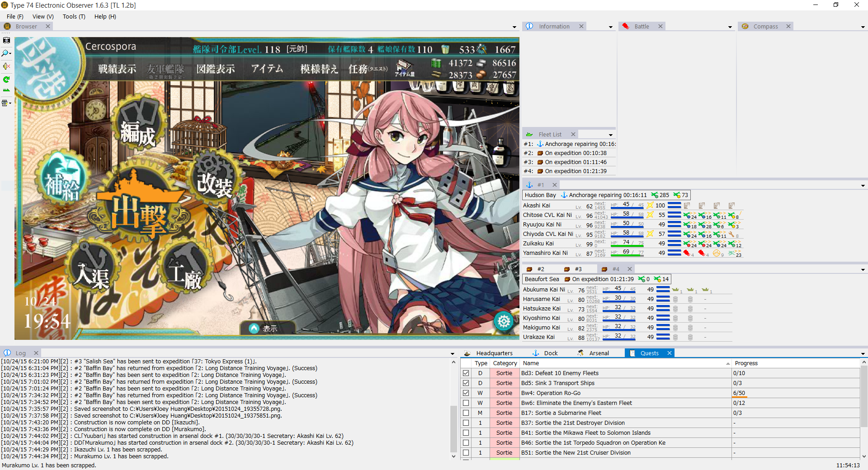Check the B46 1st Torpedo Squadron checkbox
868x470 pixels.
[x=466, y=443]
